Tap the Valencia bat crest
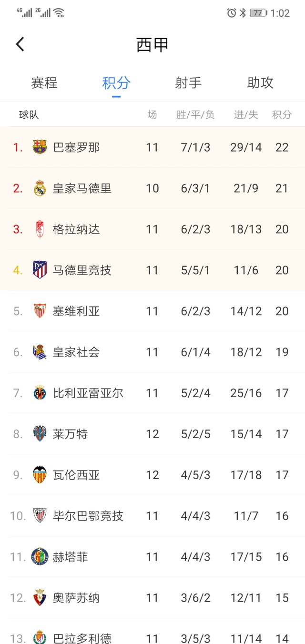This screenshot has width=305, height=644. click(40, 475)
